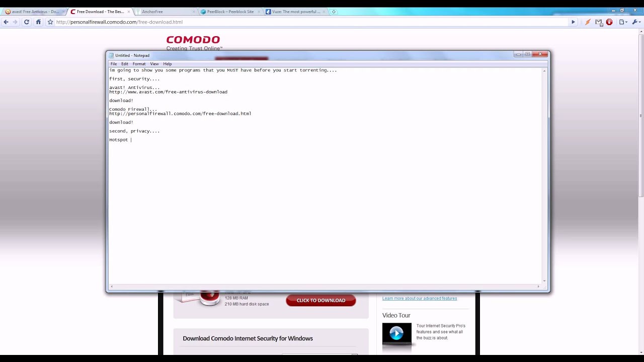The image size is (644, 362).
Task: Close the Vuze tab
Action: coord(325,12)
